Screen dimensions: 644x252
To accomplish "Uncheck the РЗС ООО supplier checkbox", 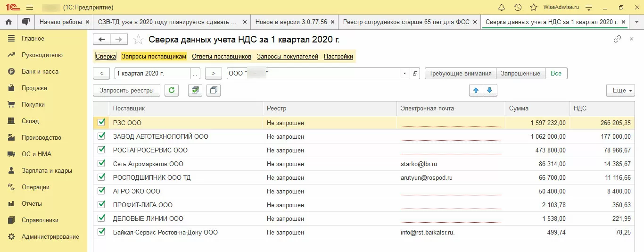I will click(x=101, y=123).
